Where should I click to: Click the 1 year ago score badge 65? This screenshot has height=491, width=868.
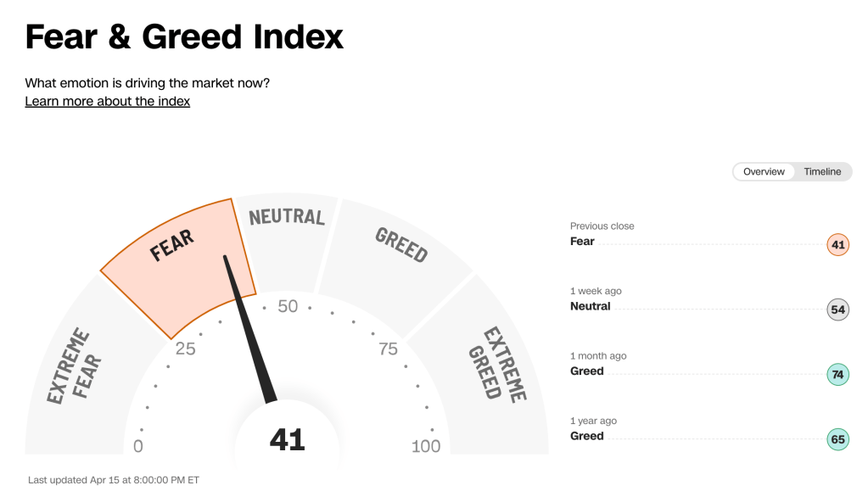837,439
